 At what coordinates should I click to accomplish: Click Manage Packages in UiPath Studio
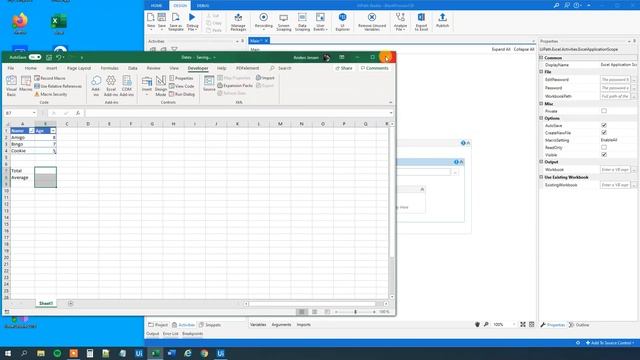click(x=238, y=22)
